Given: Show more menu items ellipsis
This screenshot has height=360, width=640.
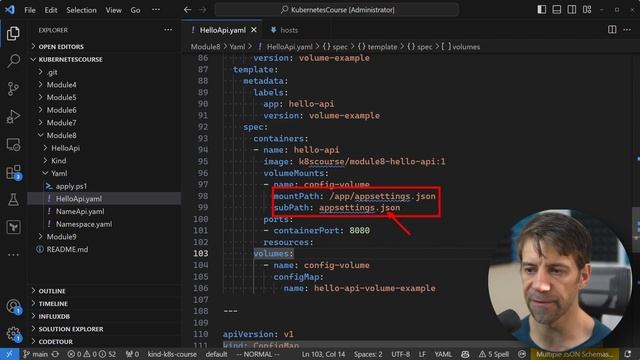Looking at the screenshot, I should (x=156, y=10).
